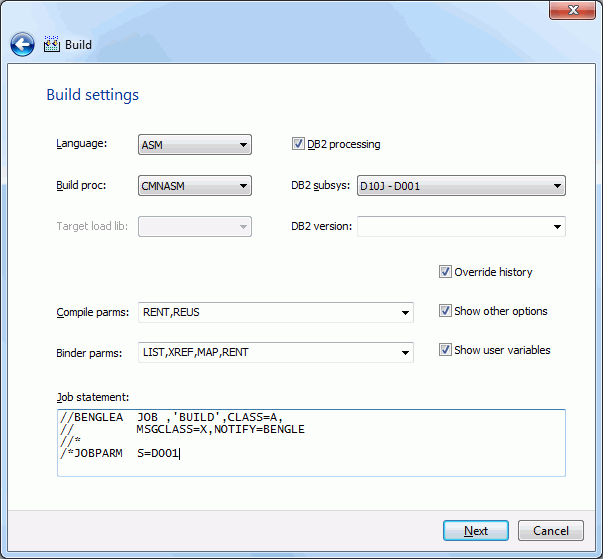Click the Build settings heading text
Image resolution: width=603 pixels, height=559 pixels.
[92, 95]
